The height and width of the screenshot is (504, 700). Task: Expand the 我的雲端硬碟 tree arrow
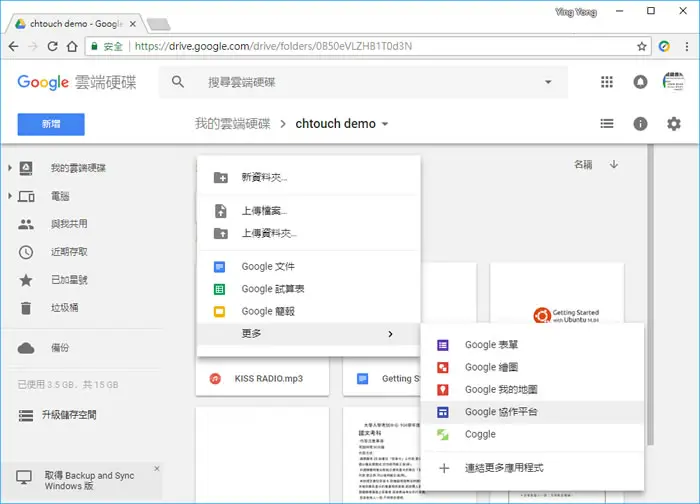10,168
